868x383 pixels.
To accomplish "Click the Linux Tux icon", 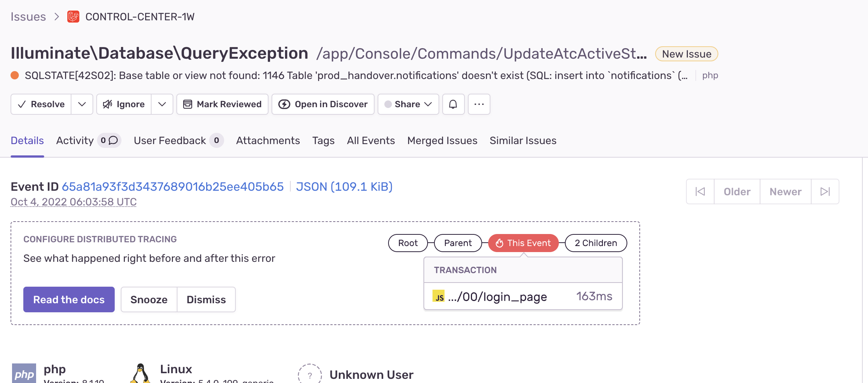I will tap(140, 372).
